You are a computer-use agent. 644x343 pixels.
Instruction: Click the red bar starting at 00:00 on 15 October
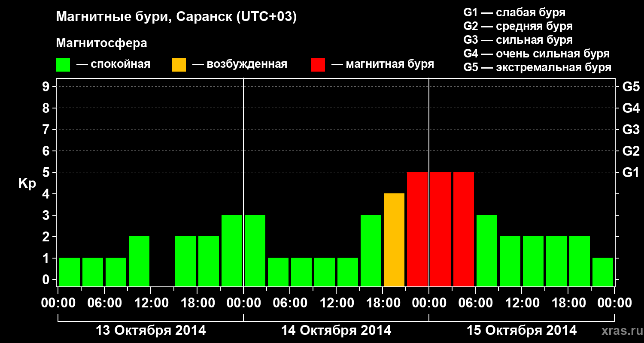pyautogui.click(x=440, y=229)
